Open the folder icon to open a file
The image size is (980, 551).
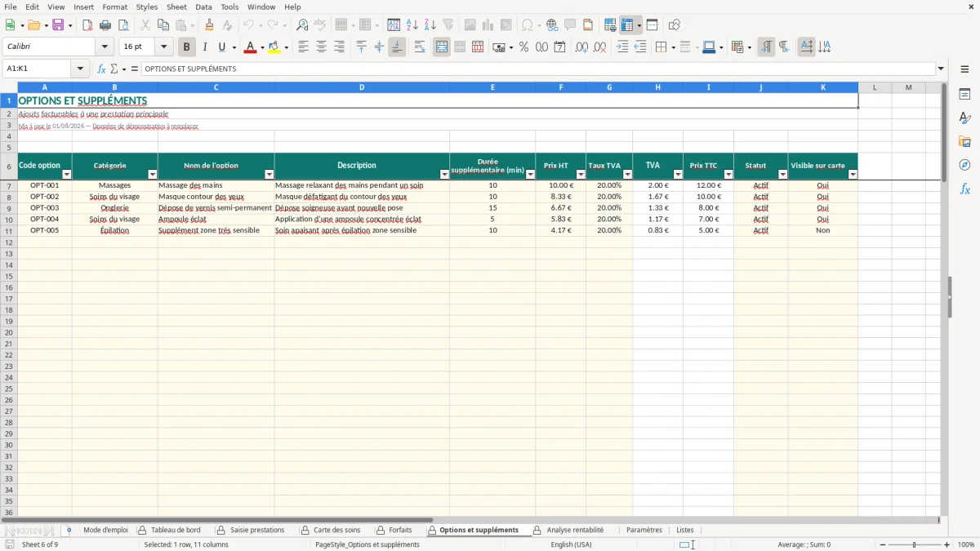tap(33, 25)
